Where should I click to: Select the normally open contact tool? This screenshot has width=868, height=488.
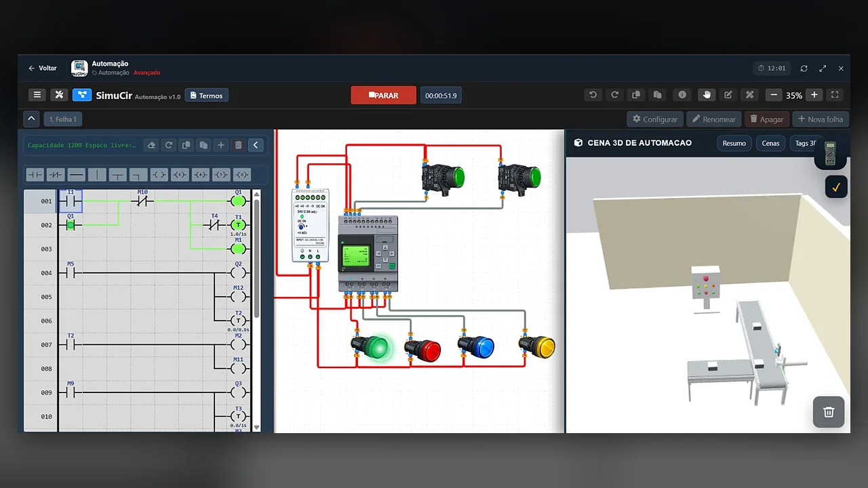click(x=35, y=175)
